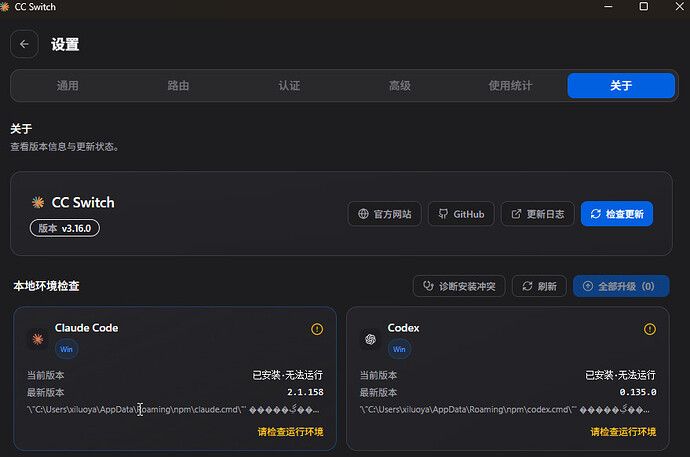
Task: Open the 高级 tab
Action: [400, 85]
